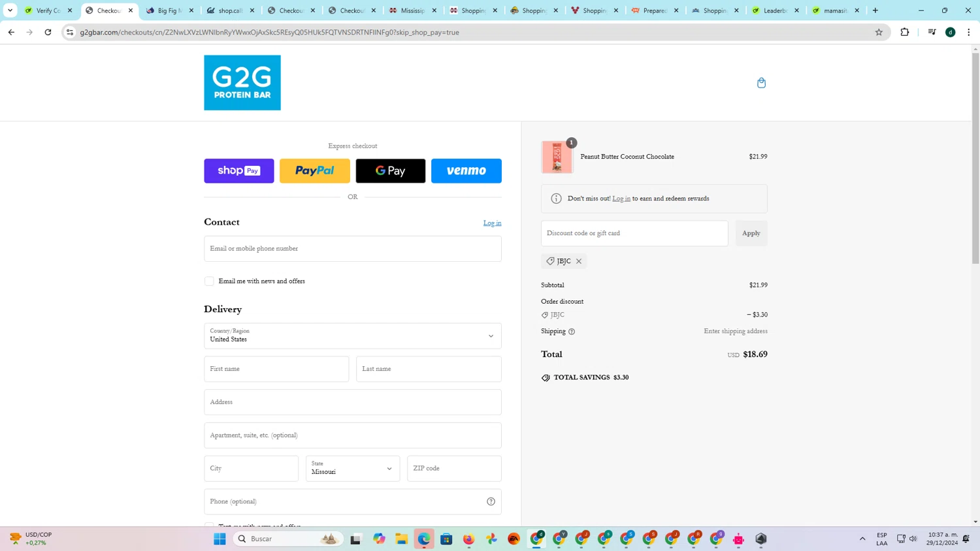The image size is (980, 551).
Task: Open Microsoft Store from the taskbar
Action: point(446,539)
